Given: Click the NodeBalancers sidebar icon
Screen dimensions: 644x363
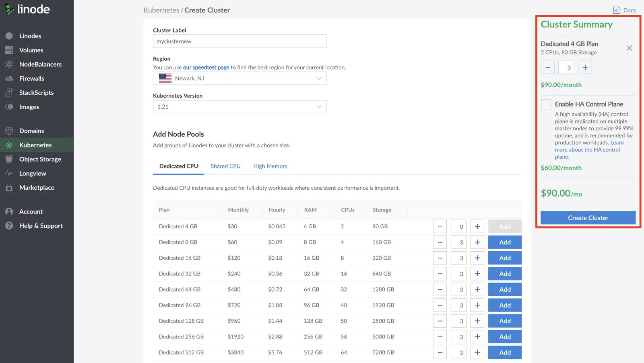Looking at the screenshot, I should (9, 64).
